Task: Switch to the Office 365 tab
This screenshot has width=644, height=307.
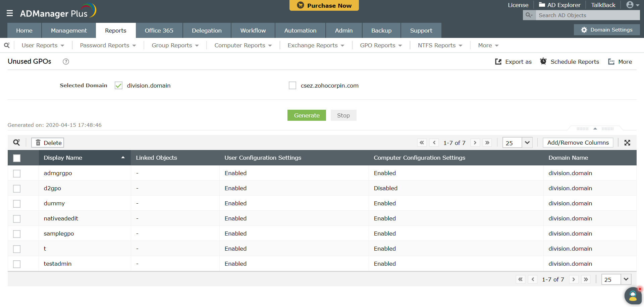Action: [159, 31]
